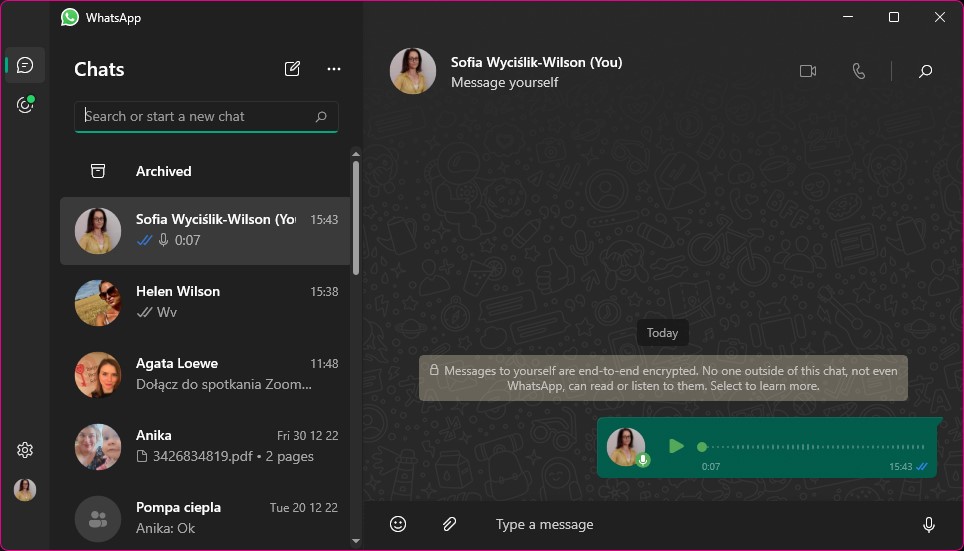Click the Fri 30 12 22 date on Anika
The image size is (964, 551).
pyautogui.click(x=307, y=435)
